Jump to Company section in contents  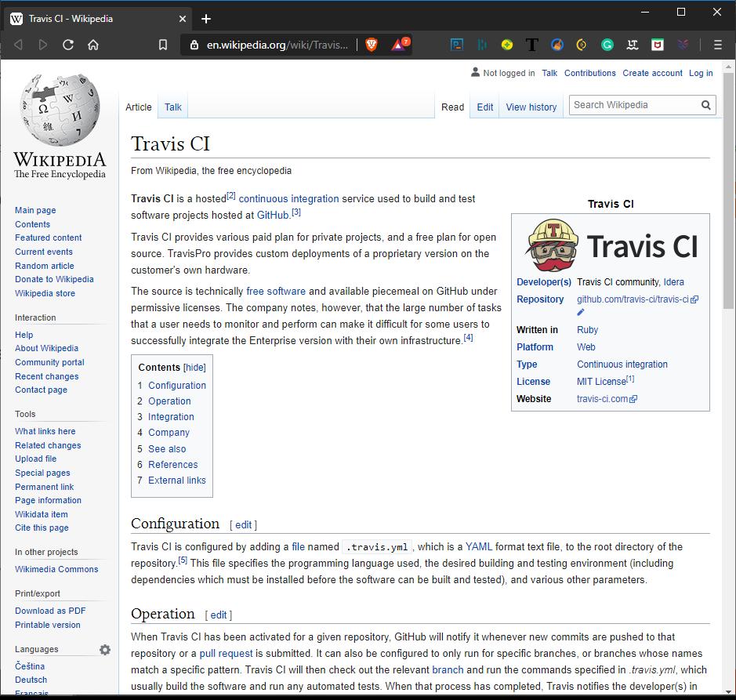click(x=169, y=433)
